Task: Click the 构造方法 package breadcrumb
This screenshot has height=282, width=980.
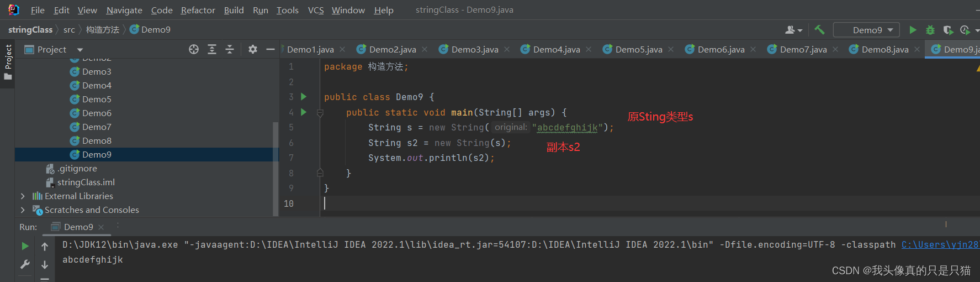Action: point(103,29)
